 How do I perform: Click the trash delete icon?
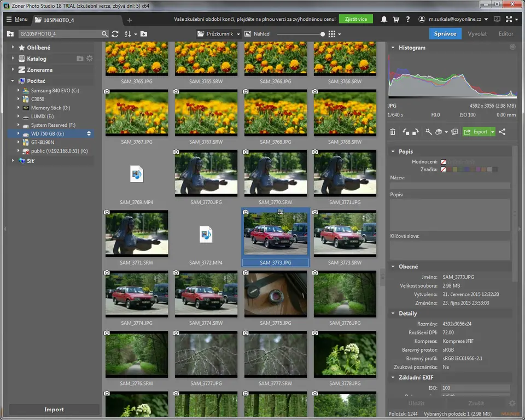tap(393, 132)
